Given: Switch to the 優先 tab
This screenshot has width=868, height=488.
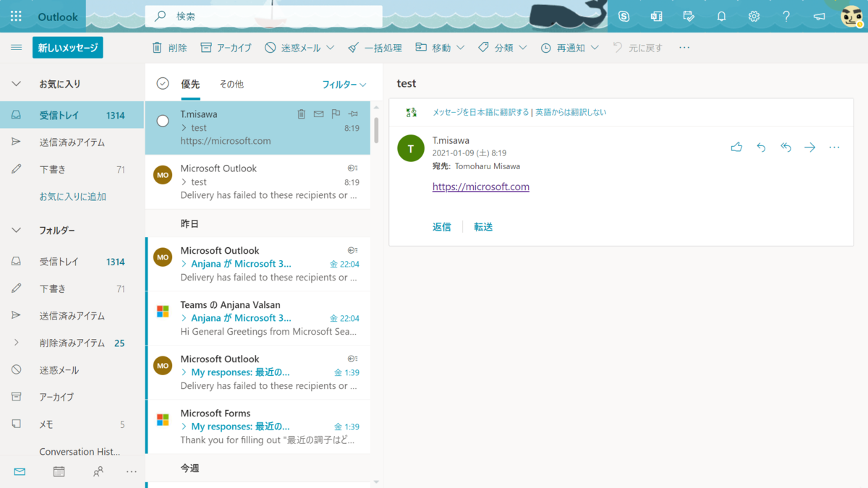Looking at the screenshot, I should tap(190, 84).
